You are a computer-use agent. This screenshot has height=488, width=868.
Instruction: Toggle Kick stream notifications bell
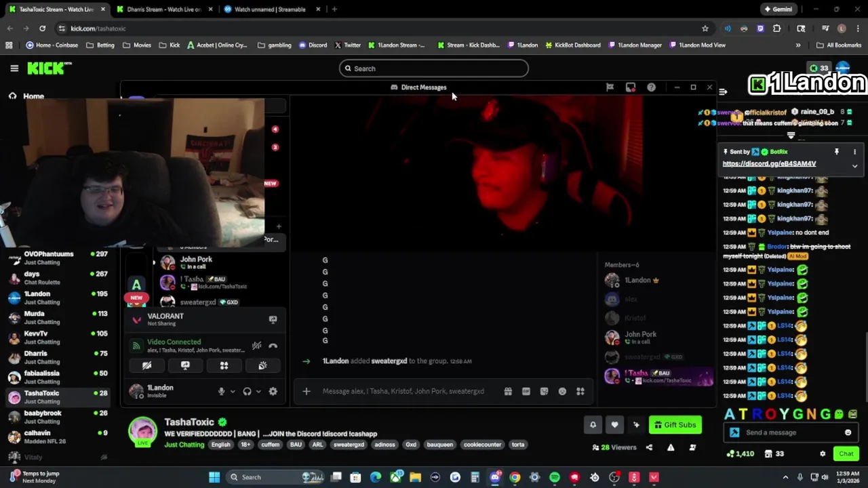[593, 425]
